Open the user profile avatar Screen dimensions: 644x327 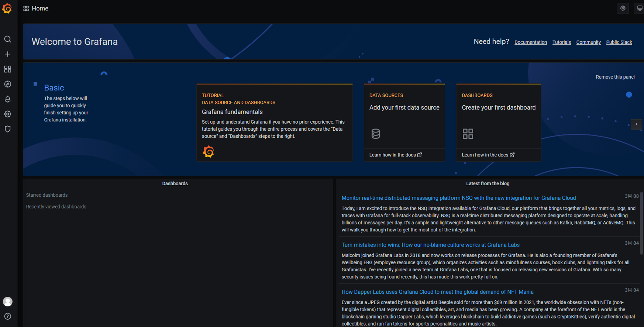coord(7,302)
